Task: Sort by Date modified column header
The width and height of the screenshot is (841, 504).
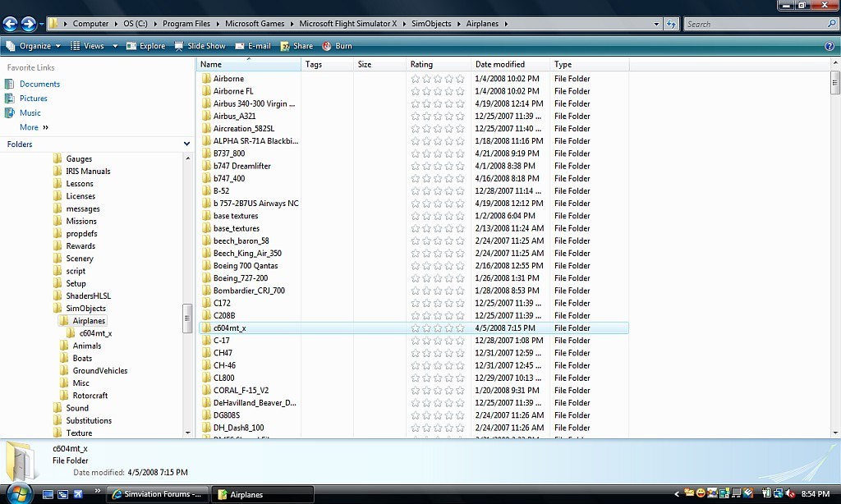Action: pyautogui.click(x=499, y=64)
